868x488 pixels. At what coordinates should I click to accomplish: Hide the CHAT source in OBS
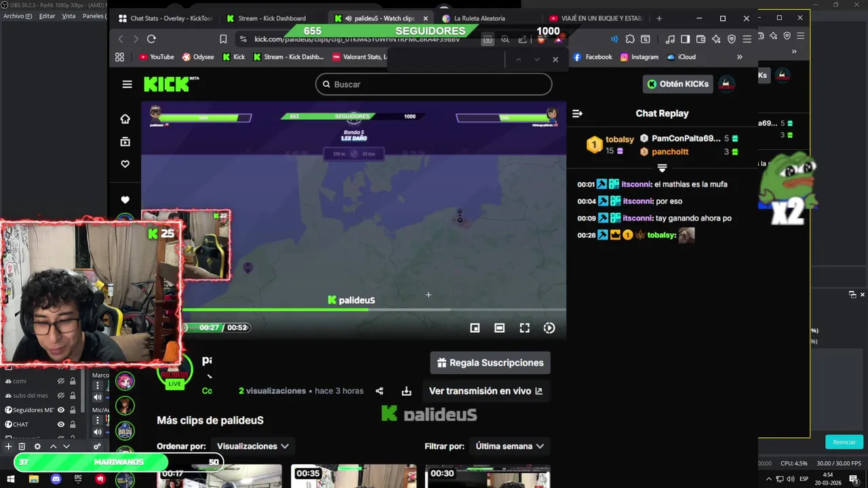click(x=61, y=424)
